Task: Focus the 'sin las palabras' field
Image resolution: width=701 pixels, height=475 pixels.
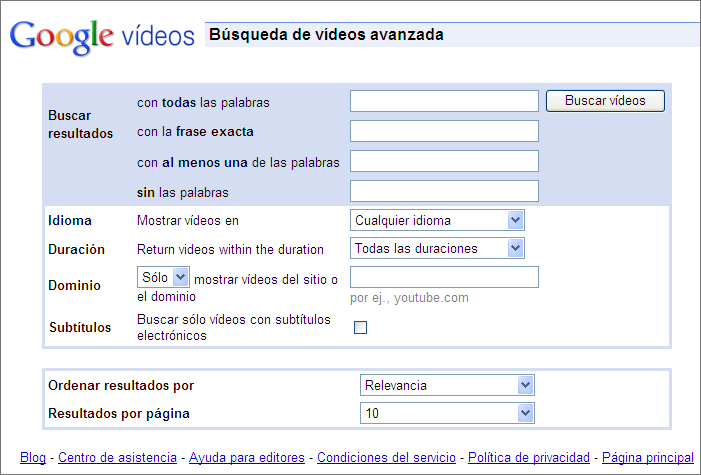Action: pyautogui.click(x=444, y=191)
